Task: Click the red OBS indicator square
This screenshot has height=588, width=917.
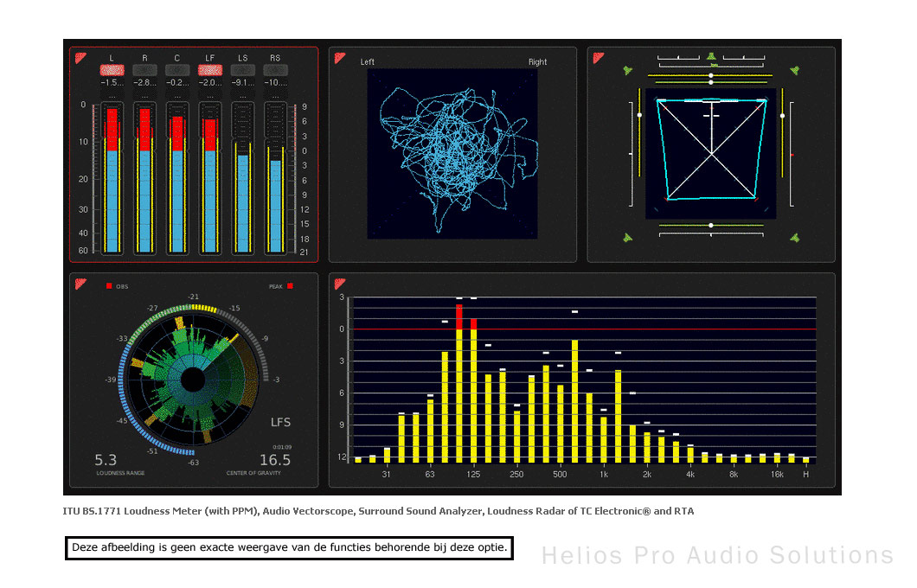Action: pyautogui.click(x=109, y=285)
